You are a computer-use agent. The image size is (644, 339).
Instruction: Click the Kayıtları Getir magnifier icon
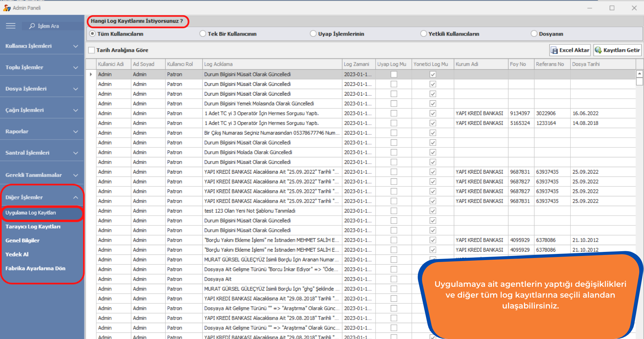tap(598, 50)
